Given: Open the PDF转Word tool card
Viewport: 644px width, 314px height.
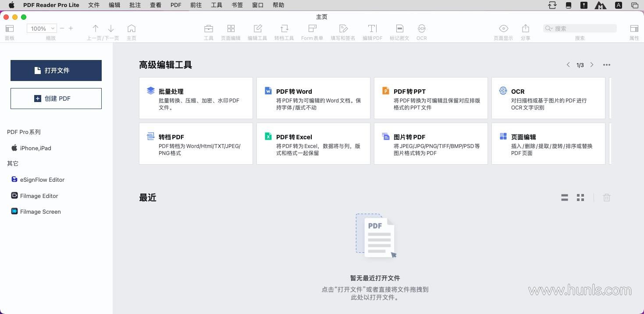Looking at the screenshot, I should (313, 98).
